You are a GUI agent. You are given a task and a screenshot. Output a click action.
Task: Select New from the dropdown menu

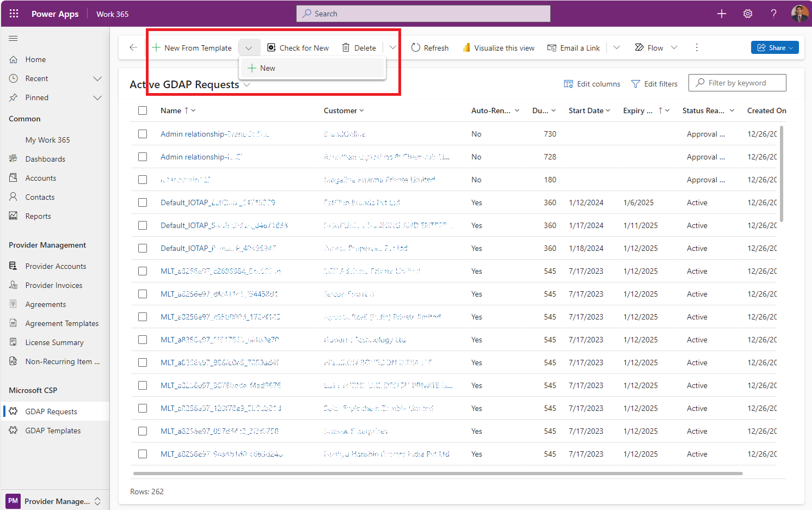[x=313, y=68]
